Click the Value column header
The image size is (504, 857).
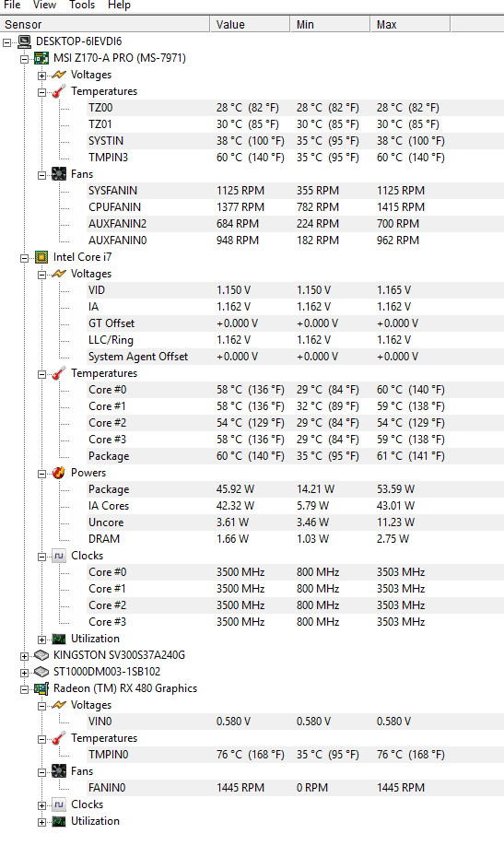tap(250, 25)
